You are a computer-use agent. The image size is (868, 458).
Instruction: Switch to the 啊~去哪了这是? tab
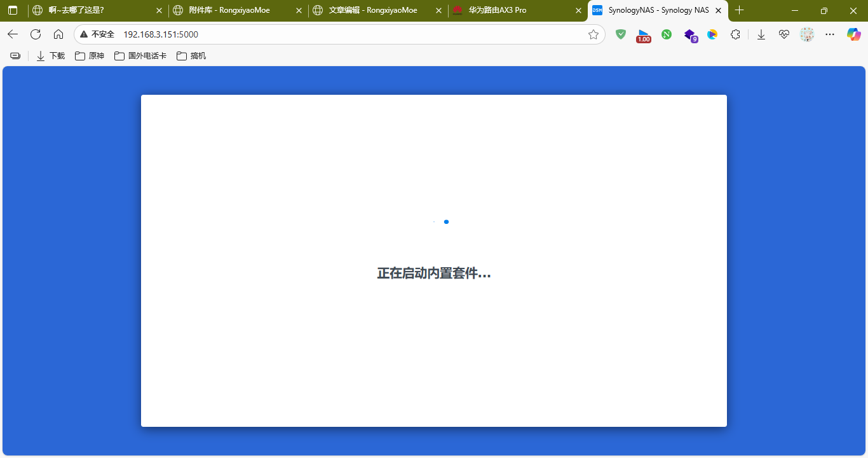tap(98, 10)
